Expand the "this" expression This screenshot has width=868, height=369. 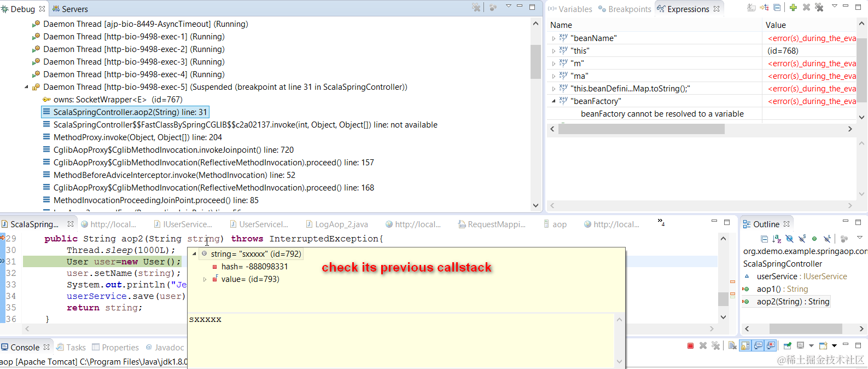(554, 51)
